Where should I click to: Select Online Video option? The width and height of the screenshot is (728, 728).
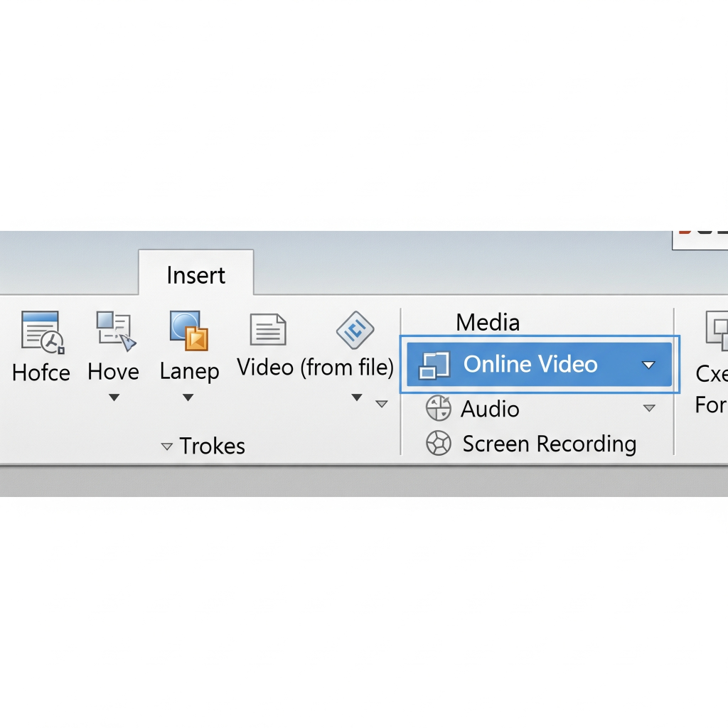pyautogui.click(x=539, y=365)
